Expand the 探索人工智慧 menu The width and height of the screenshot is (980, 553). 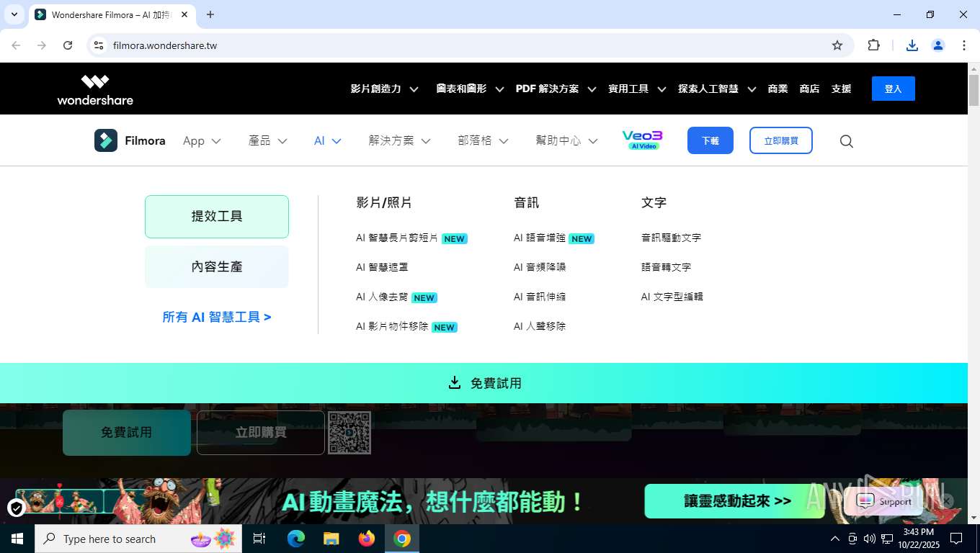tap(717, 89)
